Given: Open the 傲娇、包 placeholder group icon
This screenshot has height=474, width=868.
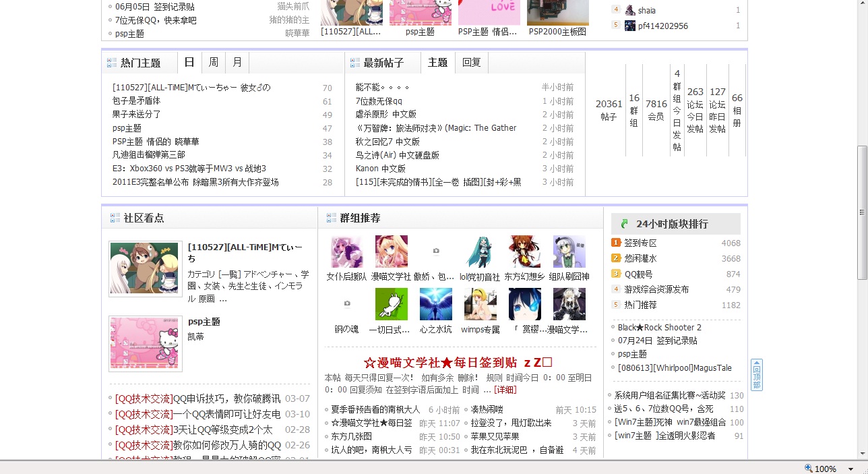Looking at the screenshot, I should pyautogui.click(x=436, y=251).
